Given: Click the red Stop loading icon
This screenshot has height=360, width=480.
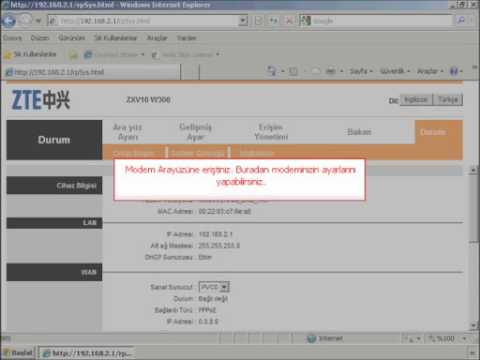Looking at the screenshot, I should [x=289, y=21].
